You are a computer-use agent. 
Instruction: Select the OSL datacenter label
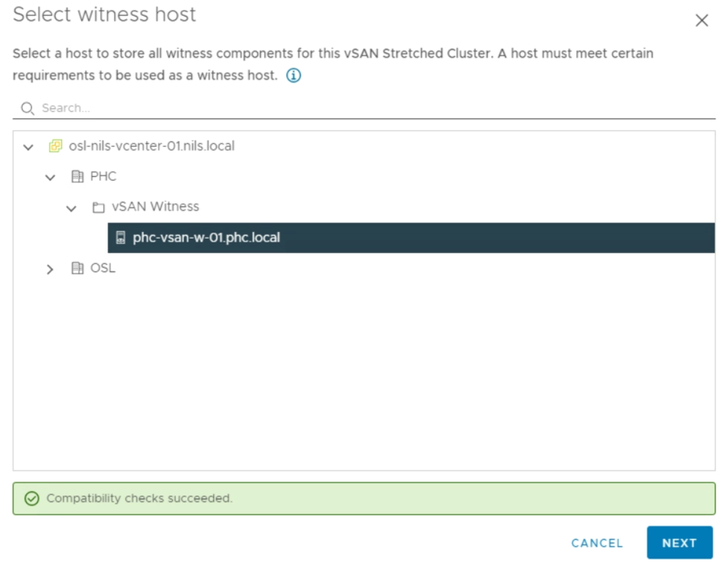click(102, 268)
